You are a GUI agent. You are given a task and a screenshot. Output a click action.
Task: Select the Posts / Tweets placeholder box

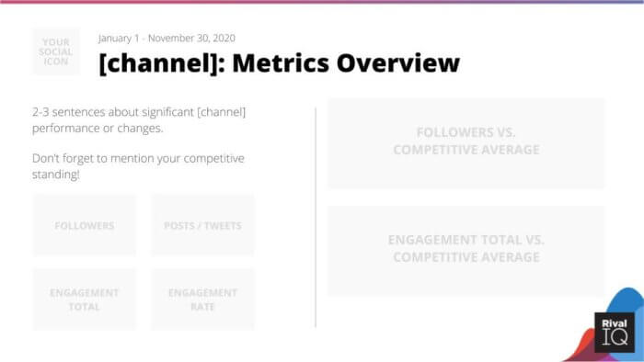pyautogui.click(x=203, y=225)
